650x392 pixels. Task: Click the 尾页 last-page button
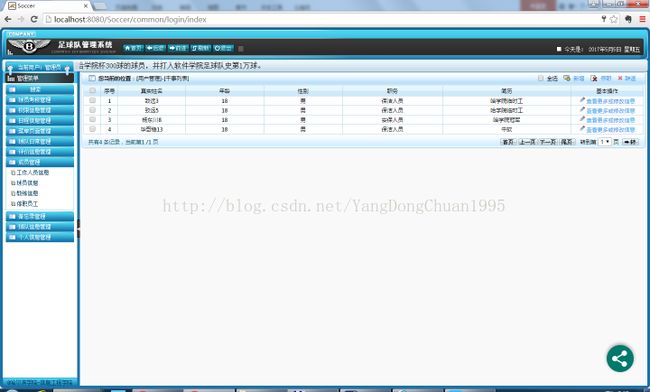coord(567,142)
